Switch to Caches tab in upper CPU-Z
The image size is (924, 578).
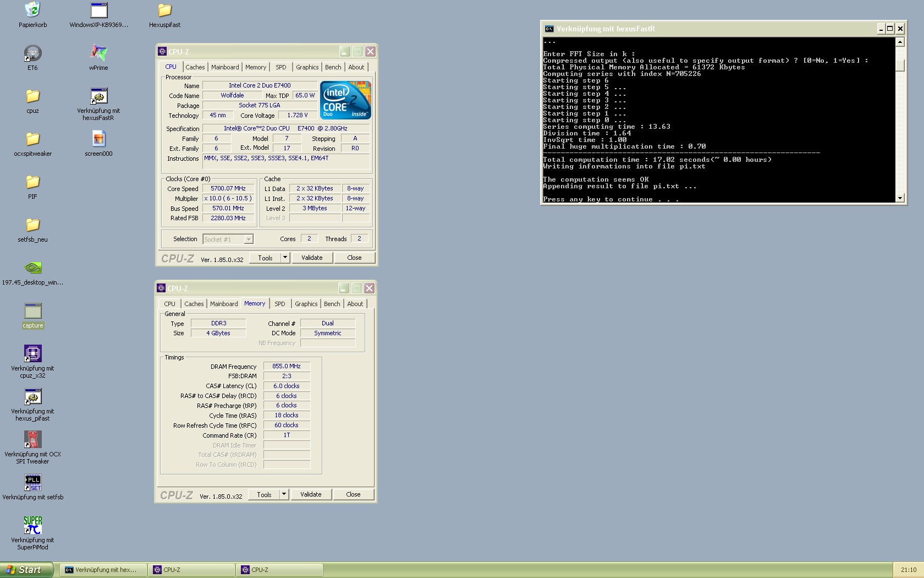195,67
